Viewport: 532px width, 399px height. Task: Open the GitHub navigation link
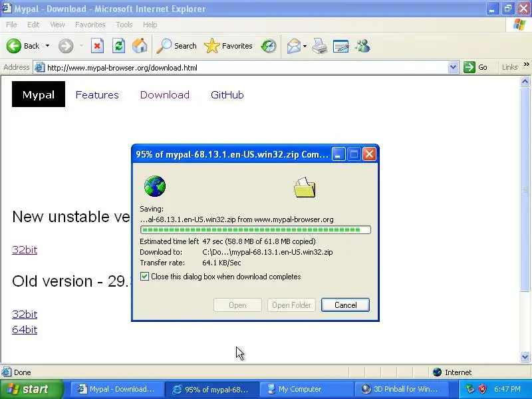227,94
